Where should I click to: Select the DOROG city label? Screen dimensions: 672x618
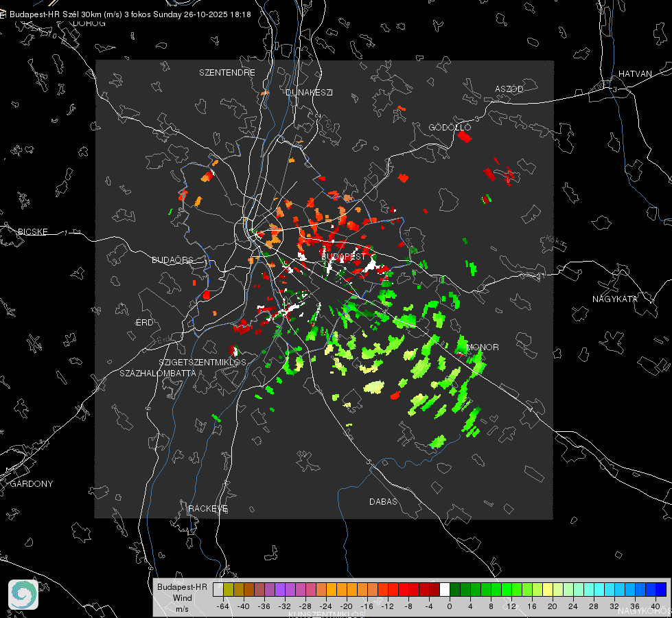click(x=89, y=23)
